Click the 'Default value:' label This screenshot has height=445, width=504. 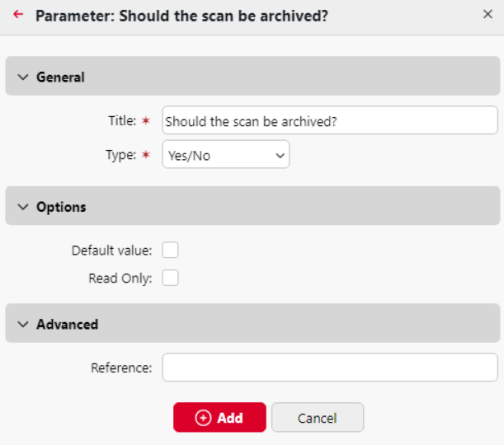pos(111,250)
